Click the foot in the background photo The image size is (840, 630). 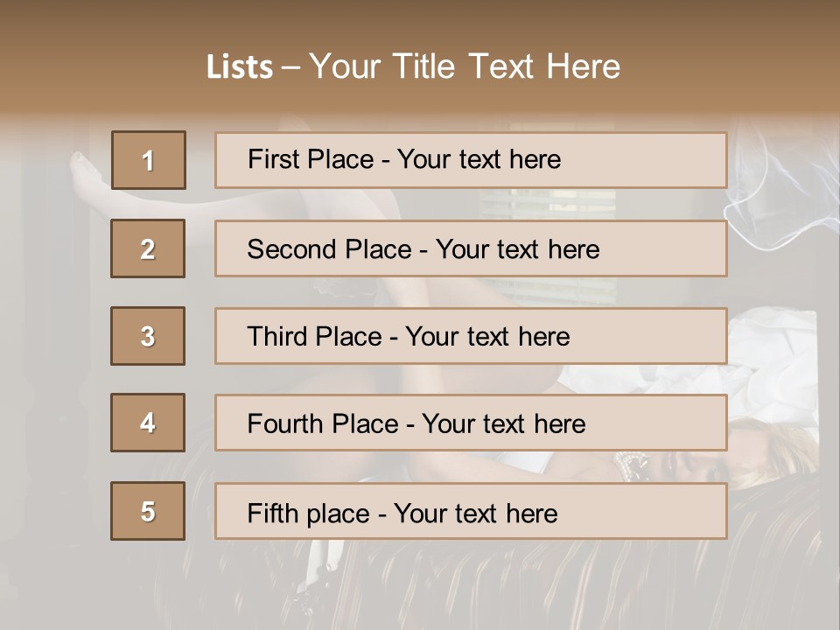click(x=87, y=171)
